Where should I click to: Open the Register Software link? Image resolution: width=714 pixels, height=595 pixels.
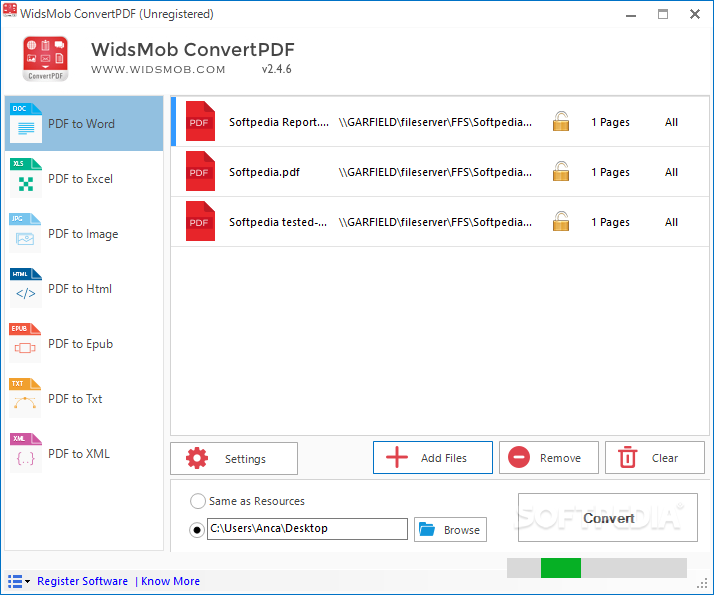click(x=82, y=581)
